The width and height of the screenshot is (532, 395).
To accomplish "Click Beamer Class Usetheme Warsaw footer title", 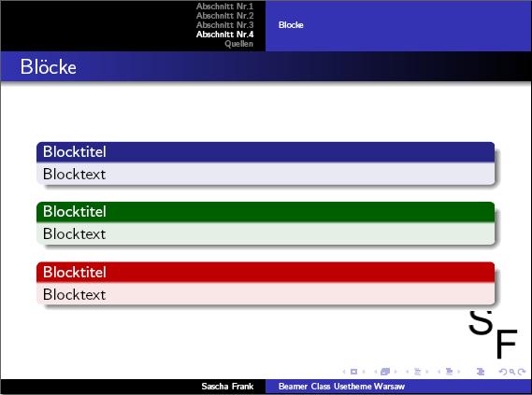I will (341, 387).
